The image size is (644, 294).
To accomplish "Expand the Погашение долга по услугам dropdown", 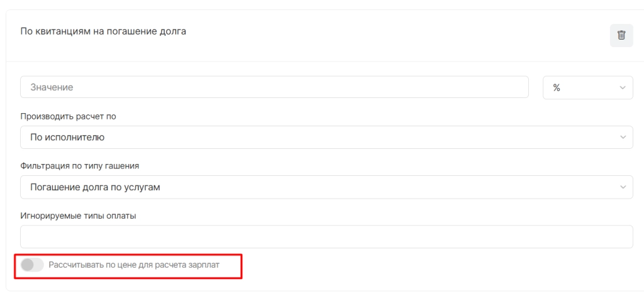I will pyautogui.click(x=326, y=187).
